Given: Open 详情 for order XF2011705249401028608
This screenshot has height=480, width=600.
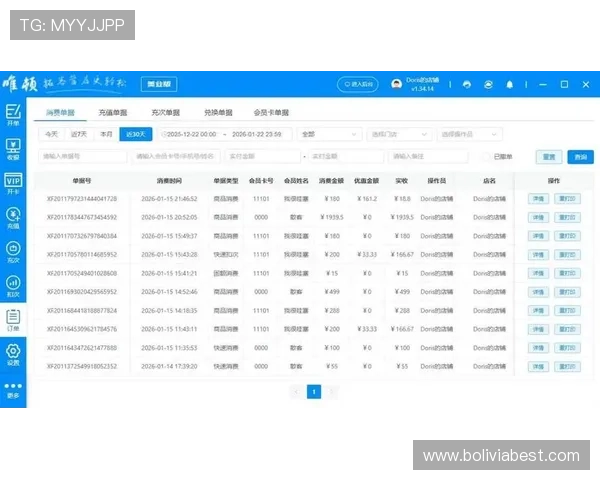Looking at the screenshot, I should point(538,273).
